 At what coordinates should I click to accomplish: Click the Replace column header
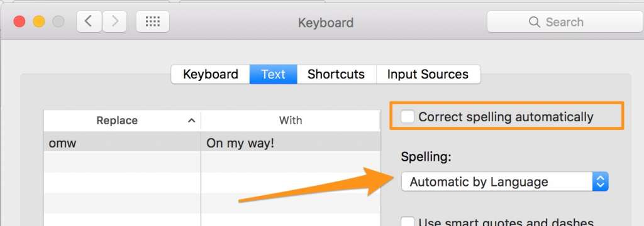122,121
